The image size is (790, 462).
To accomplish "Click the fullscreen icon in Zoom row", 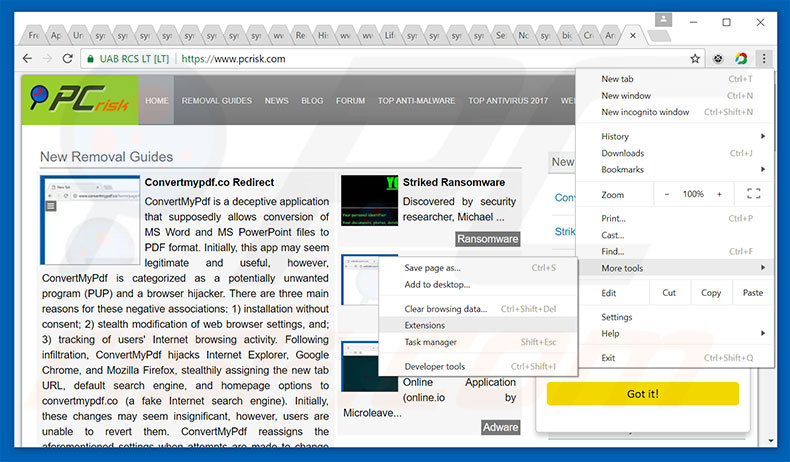I will 753,194.
